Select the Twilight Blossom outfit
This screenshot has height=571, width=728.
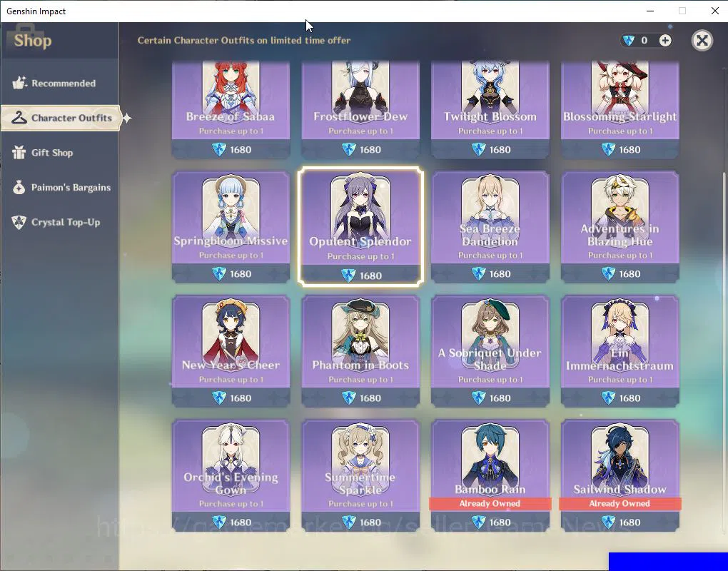click(x=490, y=109)
